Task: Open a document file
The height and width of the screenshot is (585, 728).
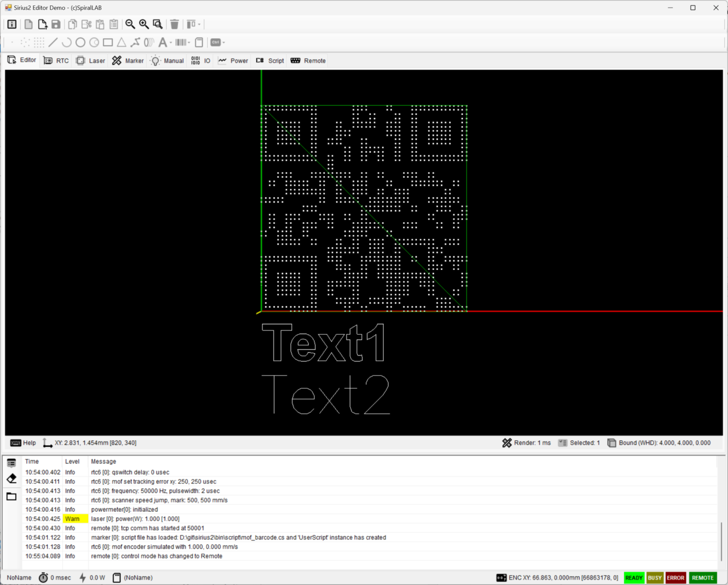Action: pos(42,24)
